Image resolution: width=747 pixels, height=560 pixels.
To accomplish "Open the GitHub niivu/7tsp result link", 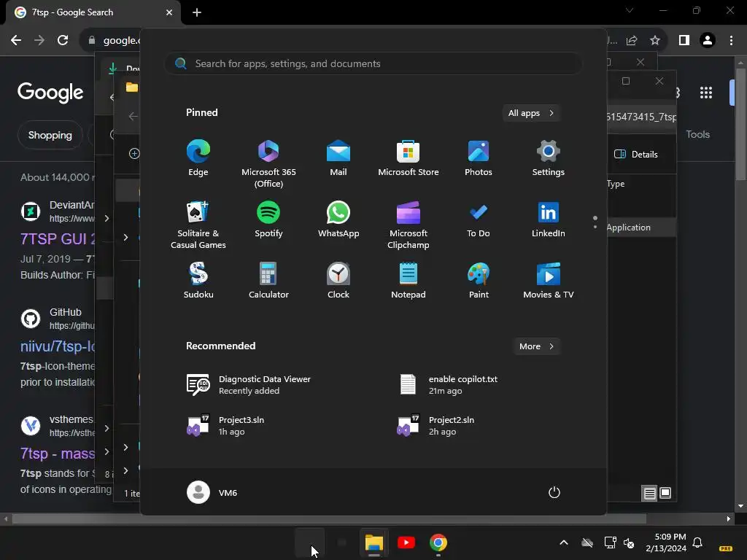I will (58, 346).
